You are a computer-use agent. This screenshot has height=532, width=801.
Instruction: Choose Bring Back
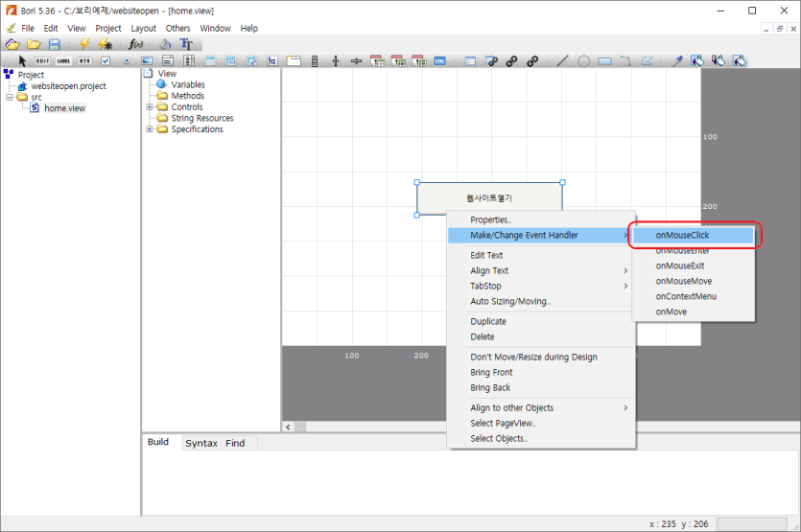pyautogui.click(x=541, y=387)
